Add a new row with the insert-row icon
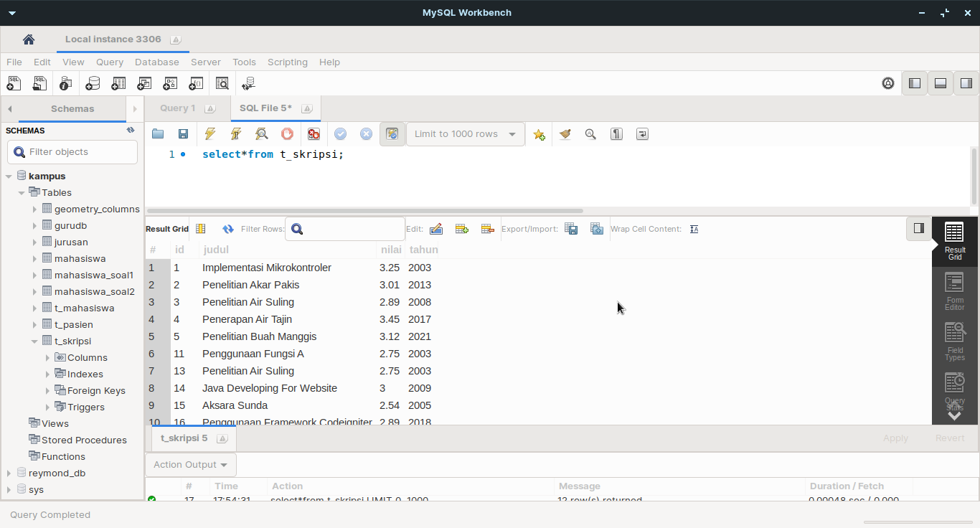Viewport: 980px width, 528px height. pos(461,228)
